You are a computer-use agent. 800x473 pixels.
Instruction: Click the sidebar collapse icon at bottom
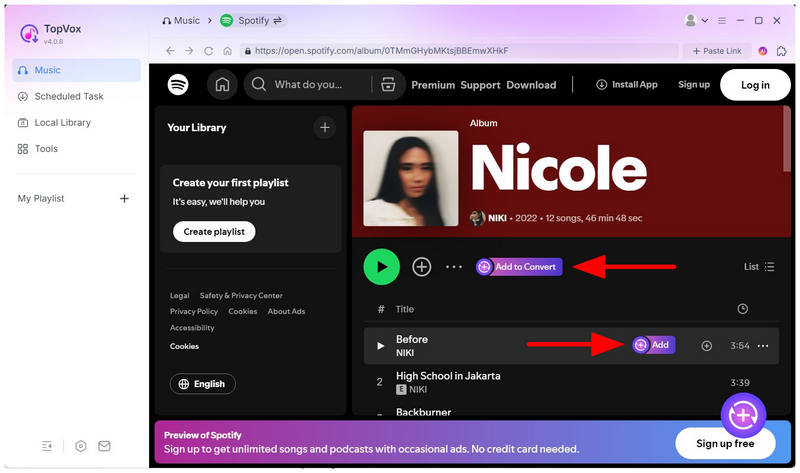(47, 446)
